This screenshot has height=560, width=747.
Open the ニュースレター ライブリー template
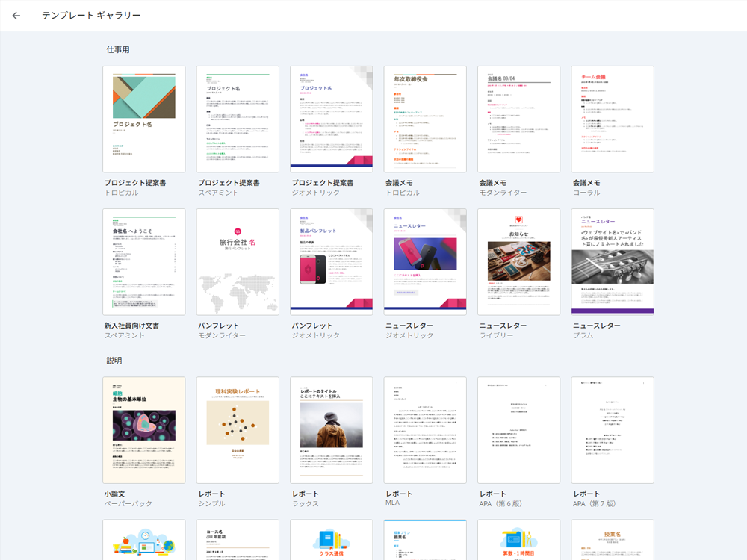click(519, 262)
